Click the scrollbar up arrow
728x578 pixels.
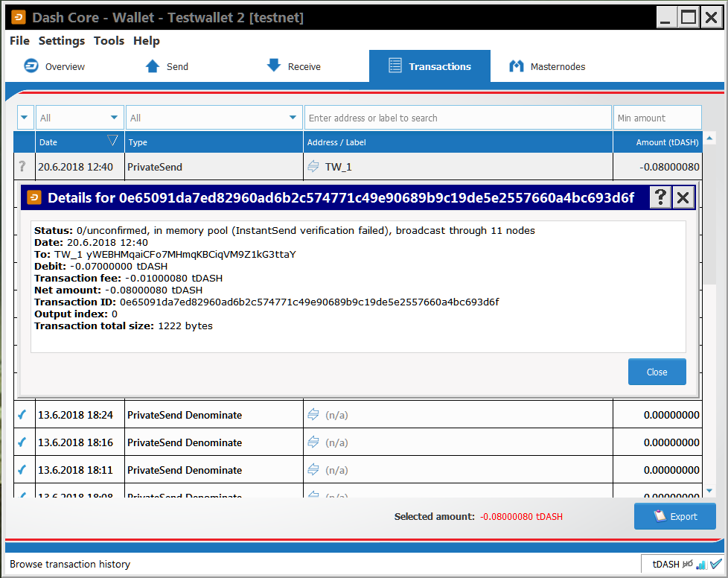pos(709,138)
